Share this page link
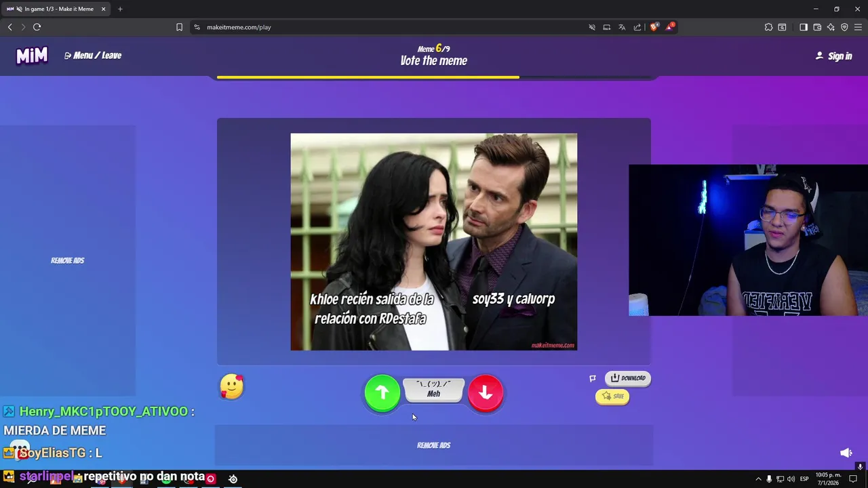This screenshot has height=488, width=868. 637,27
